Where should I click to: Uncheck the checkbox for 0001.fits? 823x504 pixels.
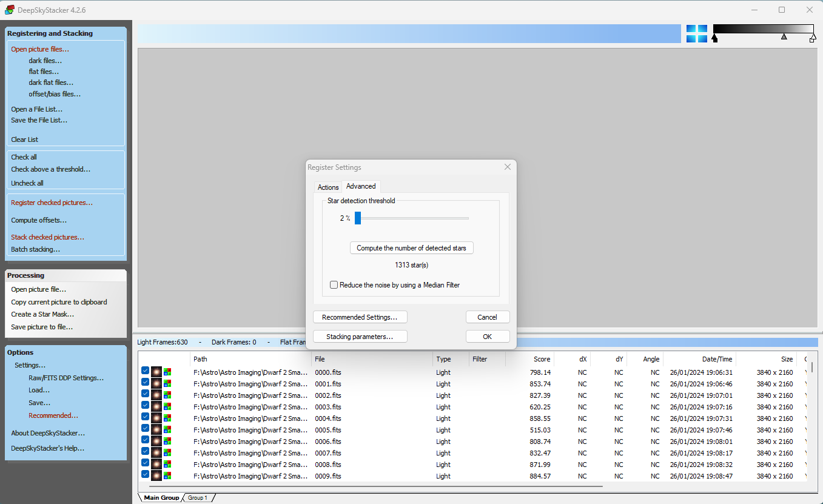(x=146, y=381)
